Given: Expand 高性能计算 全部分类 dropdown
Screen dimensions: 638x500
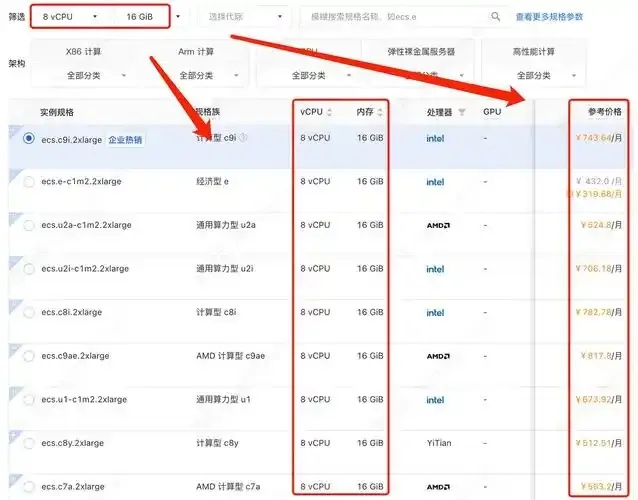Looking at the screenshot, I should pos(546,76).
